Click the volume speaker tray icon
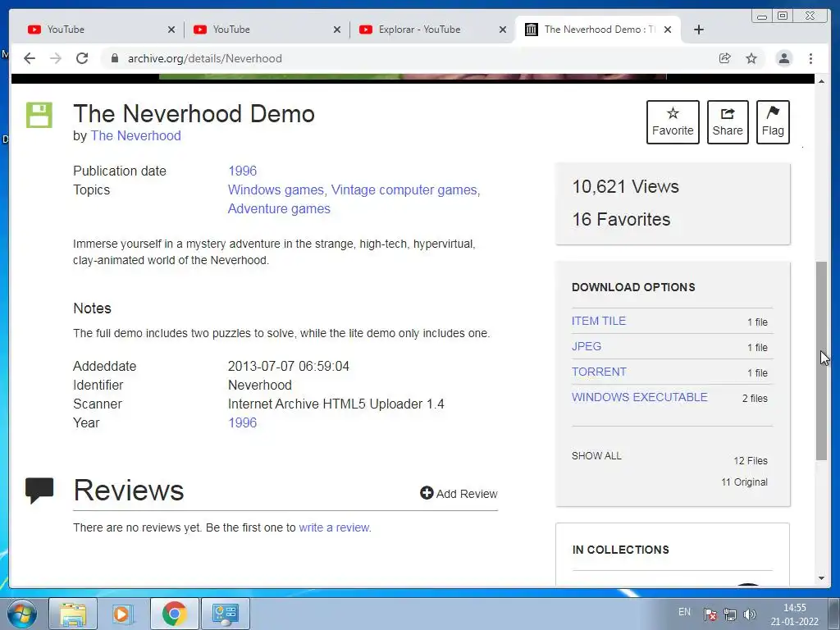The image size is (840, 630). 750,614
